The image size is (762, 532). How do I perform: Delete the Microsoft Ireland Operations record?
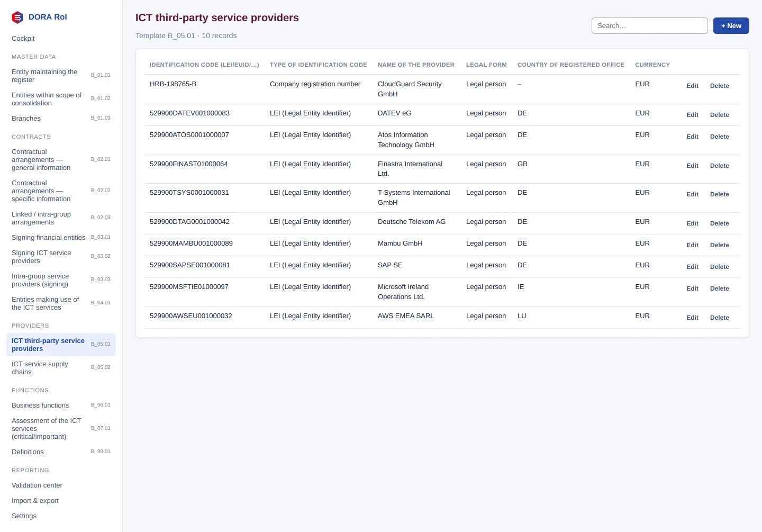click(719, 288)
